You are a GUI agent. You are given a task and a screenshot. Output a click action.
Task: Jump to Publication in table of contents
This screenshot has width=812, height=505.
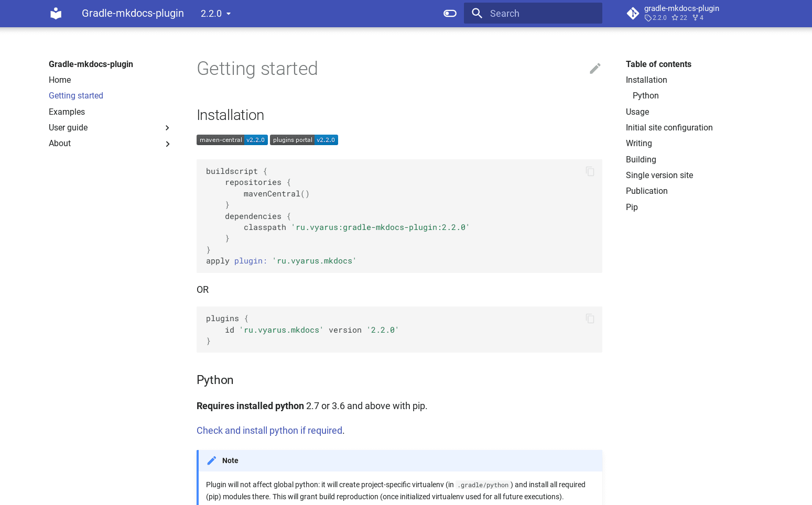646,191
